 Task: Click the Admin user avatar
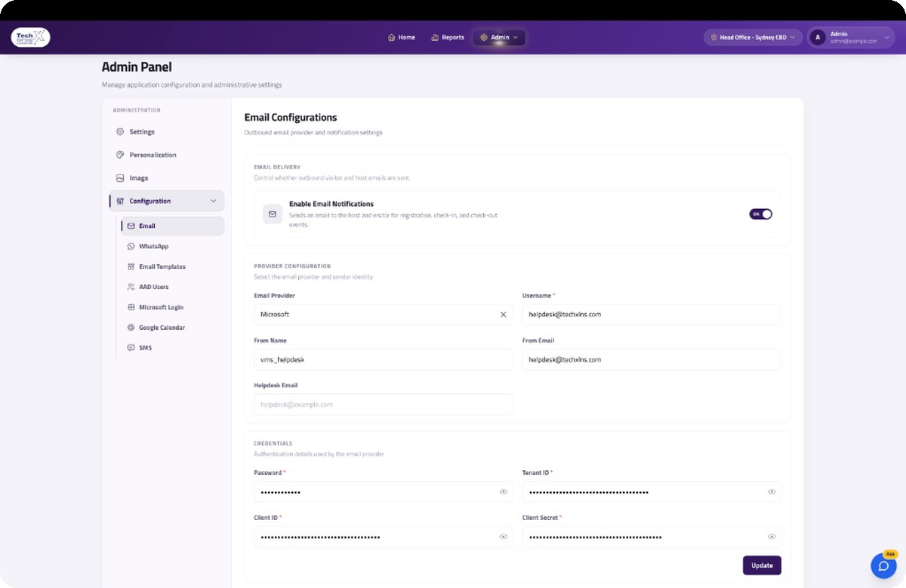pos(818,37)
